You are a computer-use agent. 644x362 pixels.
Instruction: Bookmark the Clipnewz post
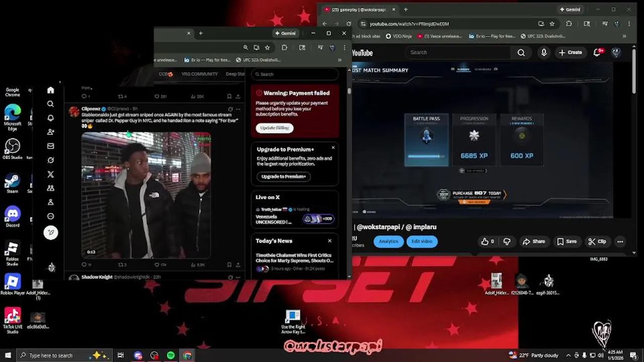click(229, 264)
